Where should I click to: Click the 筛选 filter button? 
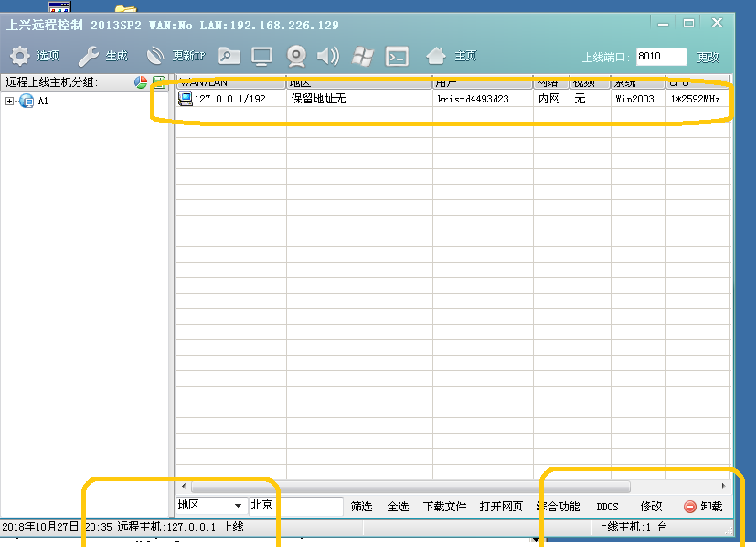(x=361, y=507)
